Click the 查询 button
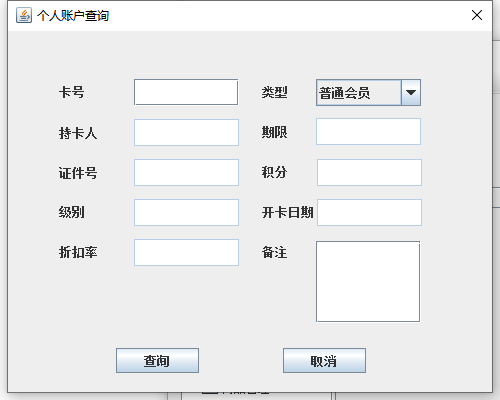This screenshot has width=500, height=400. 157,361
